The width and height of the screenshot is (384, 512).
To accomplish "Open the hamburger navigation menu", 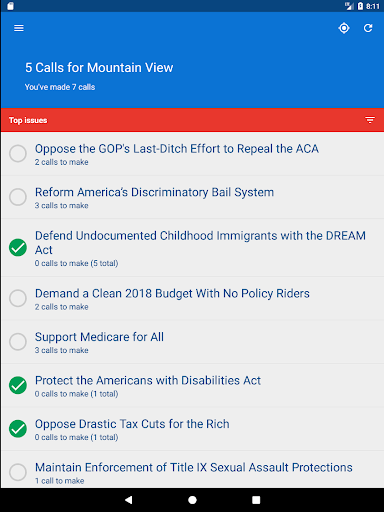I will pos(19,28).
